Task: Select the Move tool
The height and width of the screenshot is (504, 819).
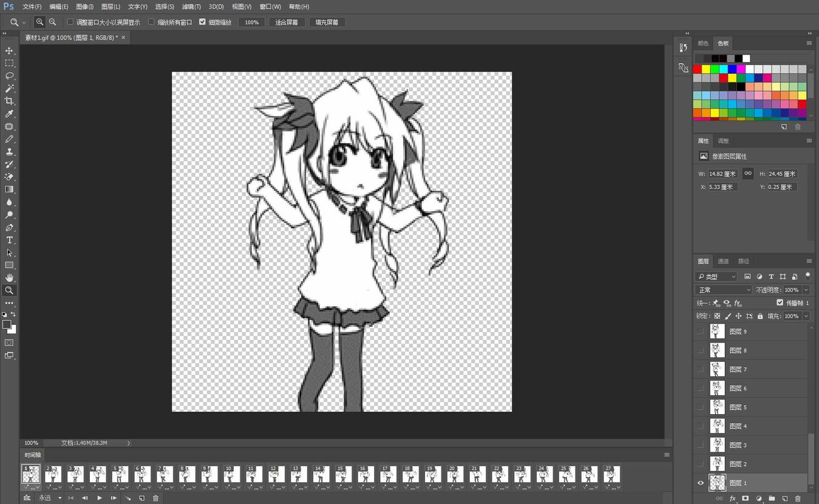Action: click(9, 50)
